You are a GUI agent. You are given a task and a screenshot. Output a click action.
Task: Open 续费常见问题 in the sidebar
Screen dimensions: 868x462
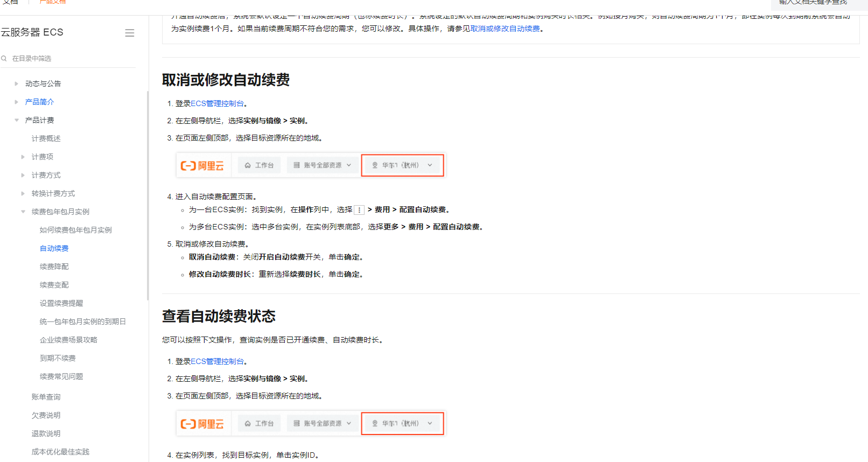(x=61, y=376)
